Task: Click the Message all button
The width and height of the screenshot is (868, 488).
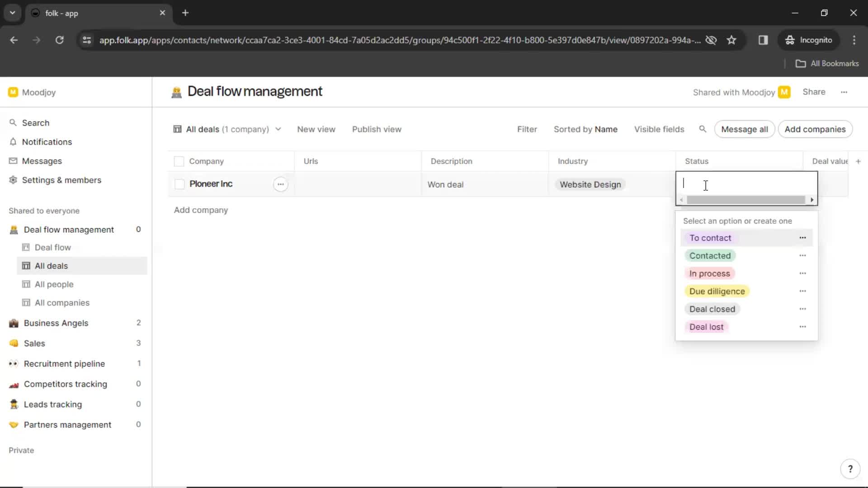Action: (x=745, y=129)
